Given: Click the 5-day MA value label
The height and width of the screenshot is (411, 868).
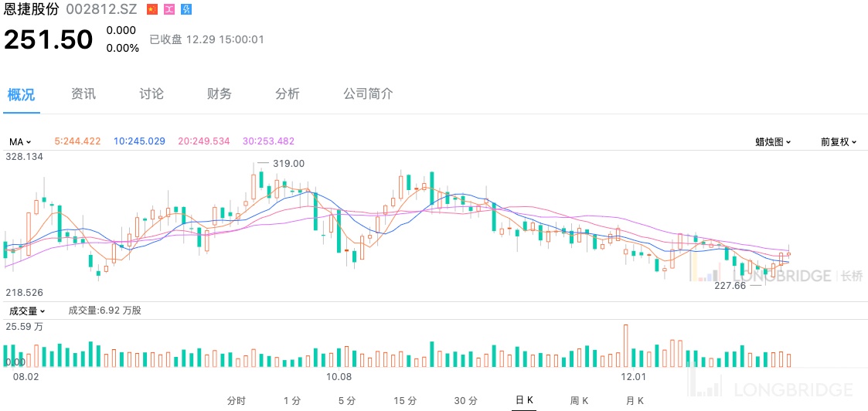Looking at the screenshot, I should coord(78,141).
